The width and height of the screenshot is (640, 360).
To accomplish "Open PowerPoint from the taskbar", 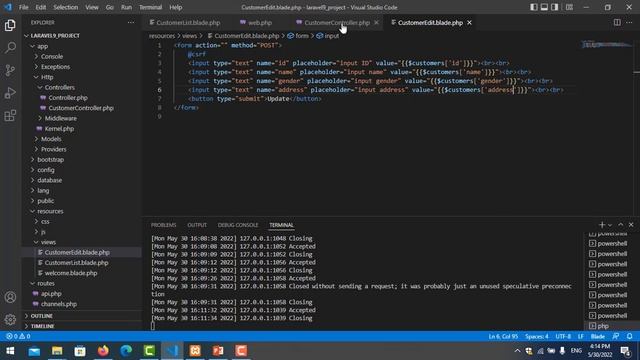I will click(x=218, y=351).
